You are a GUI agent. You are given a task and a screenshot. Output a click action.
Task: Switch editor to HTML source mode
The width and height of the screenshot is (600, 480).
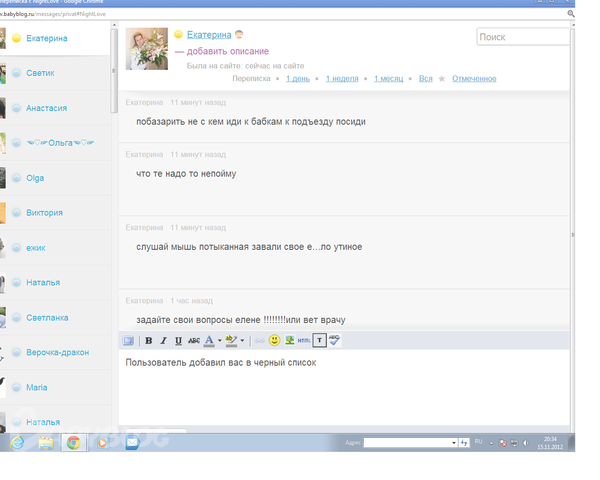(304, 340)
